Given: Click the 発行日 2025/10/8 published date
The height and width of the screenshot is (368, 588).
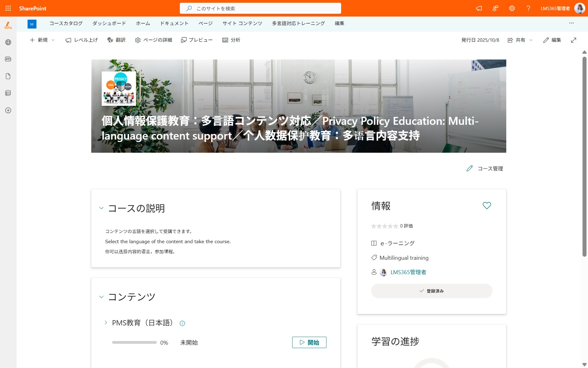Looking at the screenshot, I should point(480,40).
